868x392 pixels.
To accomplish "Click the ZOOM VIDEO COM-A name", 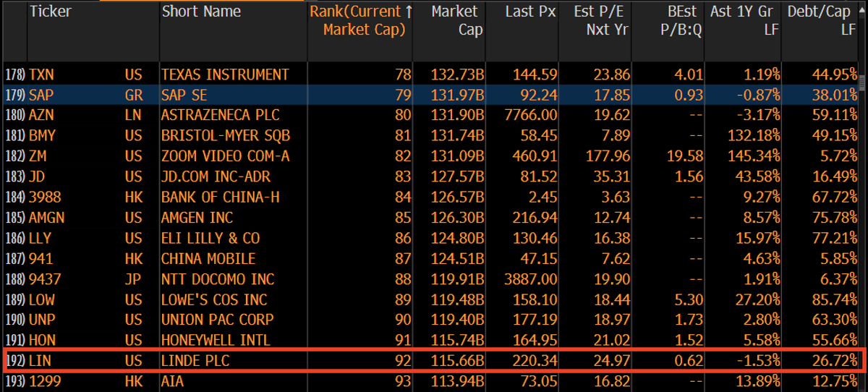I will click(225, 156).
